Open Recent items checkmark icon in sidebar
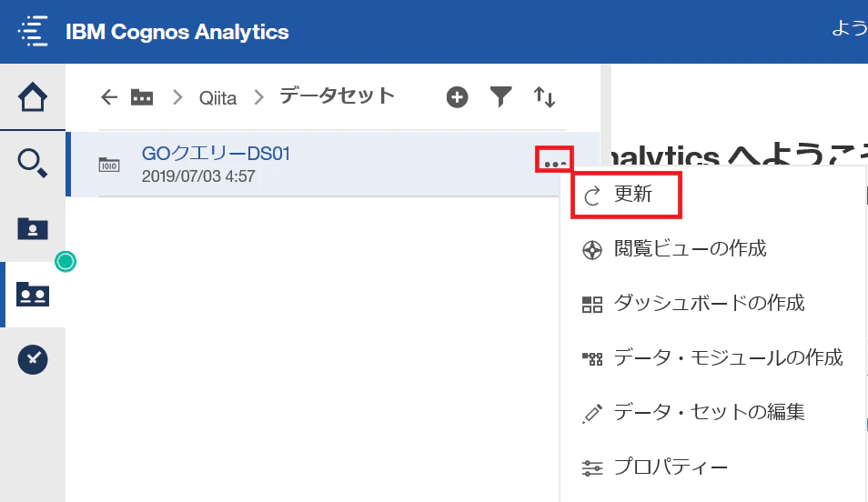This screenshot has height=502, width=868. pyautogui.click(x=33, y=360)
